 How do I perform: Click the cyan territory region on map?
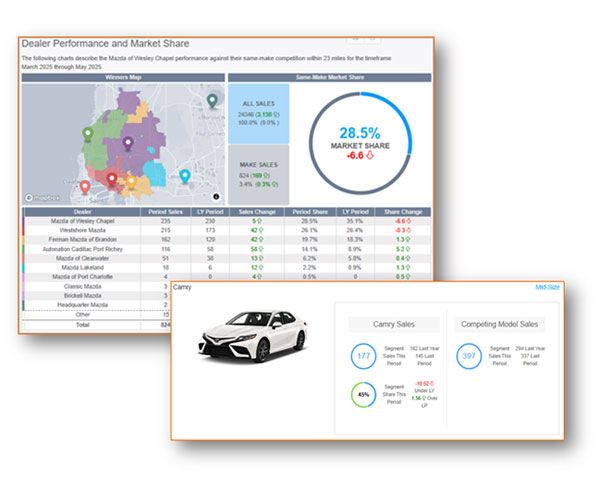[155, 173]
